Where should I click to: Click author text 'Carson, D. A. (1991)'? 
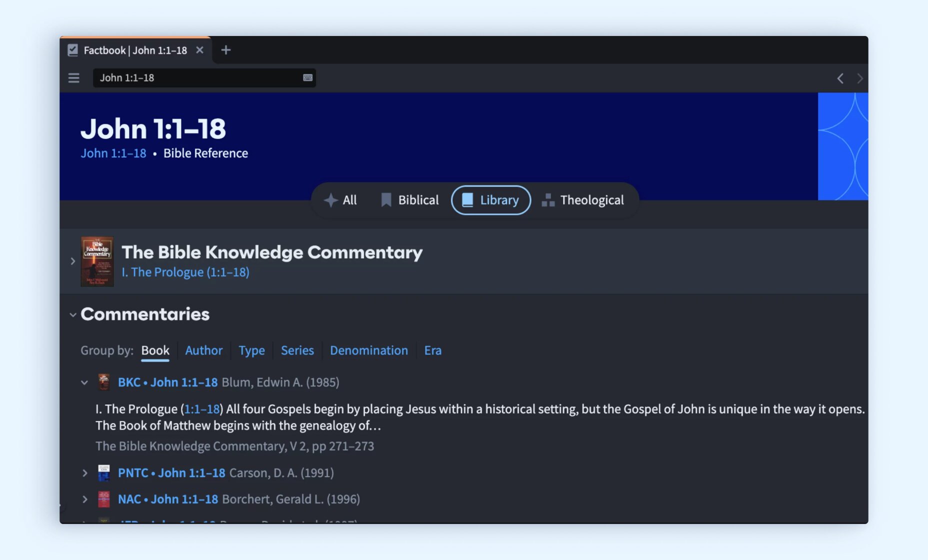pos(281,472)
